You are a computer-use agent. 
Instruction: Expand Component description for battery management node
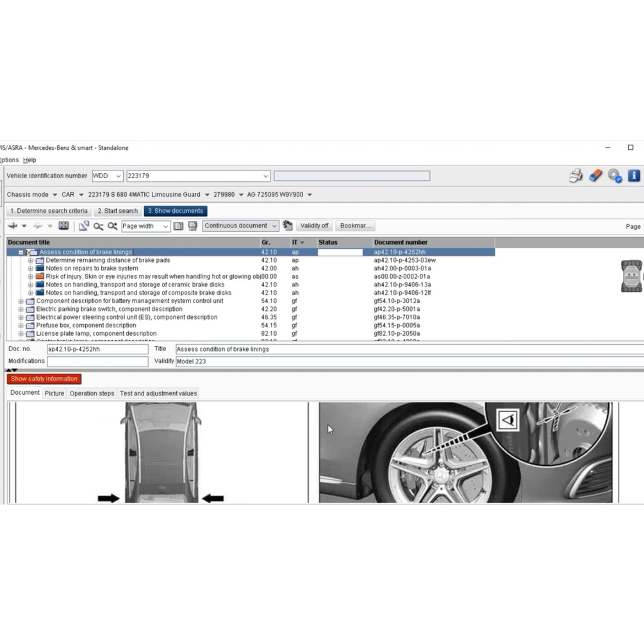pyautogui.click(x=21, y=301)
